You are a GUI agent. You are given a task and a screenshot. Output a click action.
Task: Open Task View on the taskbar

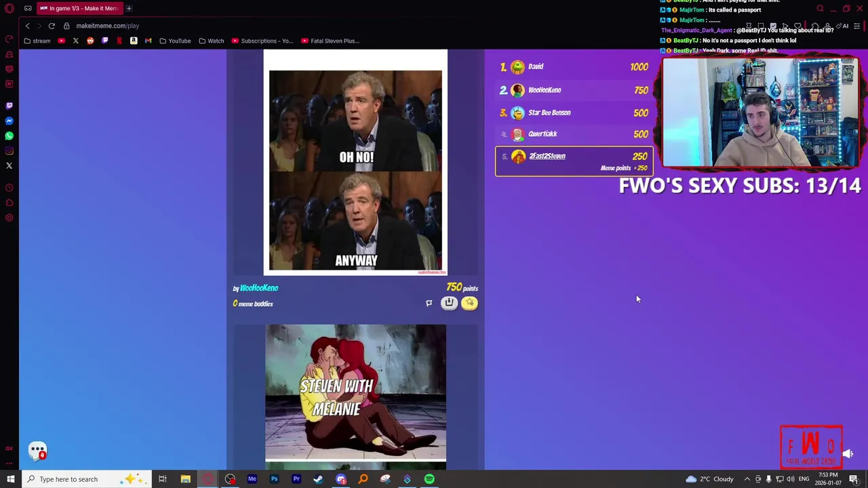(x=163, y=479)
